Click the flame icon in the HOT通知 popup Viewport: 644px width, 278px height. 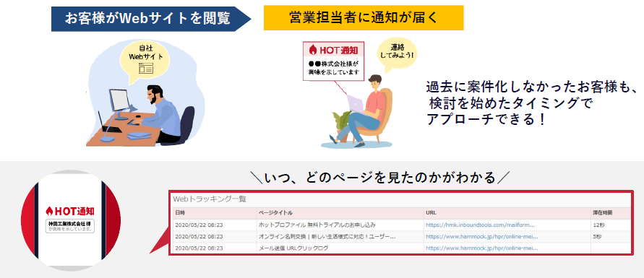(x=313, y=50)
